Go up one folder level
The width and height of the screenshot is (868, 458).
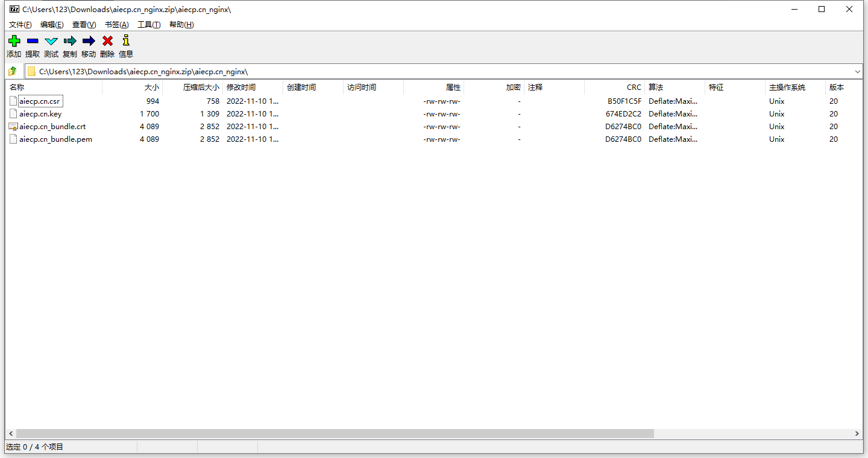tap(12, 71)
